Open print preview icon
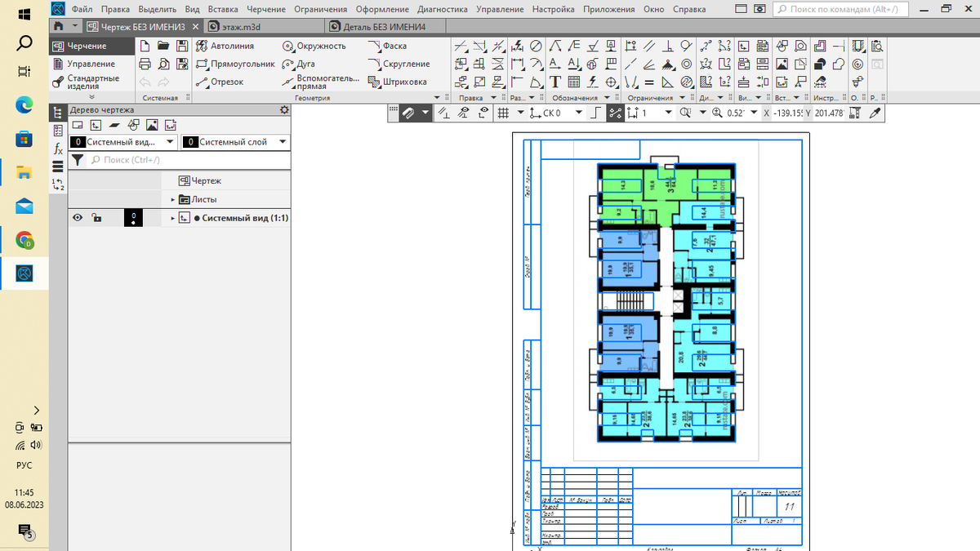Image resolution: width=980 pixels, height=551 pixels. pyautogui.click(x=163, y=64)
